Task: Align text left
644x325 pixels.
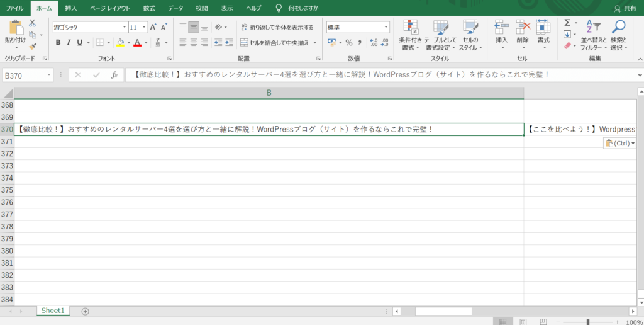Action: coord(183,42)
